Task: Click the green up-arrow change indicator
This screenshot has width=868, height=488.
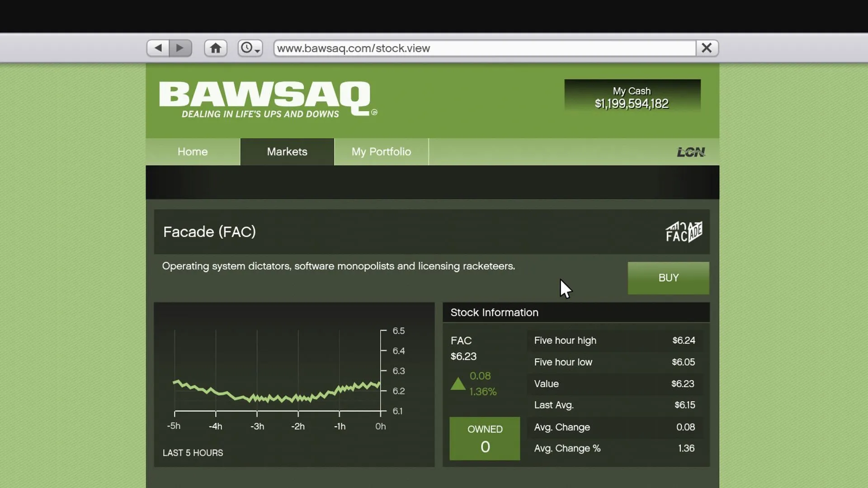Action: (458, 384)
